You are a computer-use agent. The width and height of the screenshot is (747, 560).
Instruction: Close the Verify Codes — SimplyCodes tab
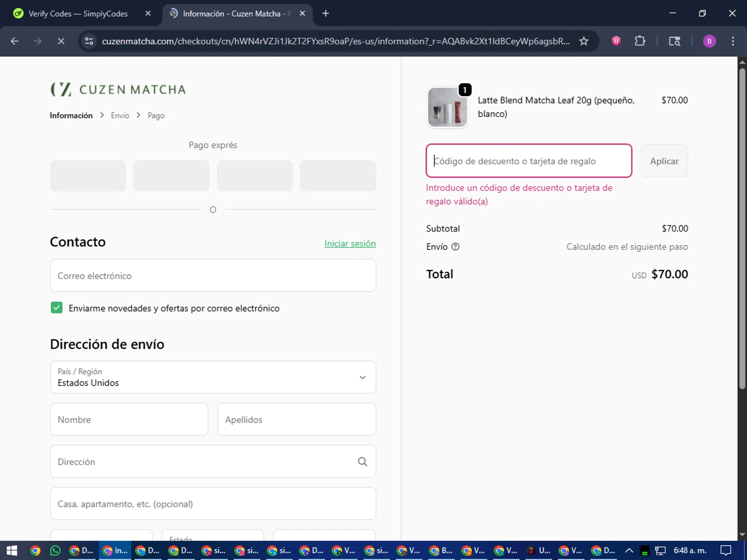pyautogui.click(x=148, y=13)
